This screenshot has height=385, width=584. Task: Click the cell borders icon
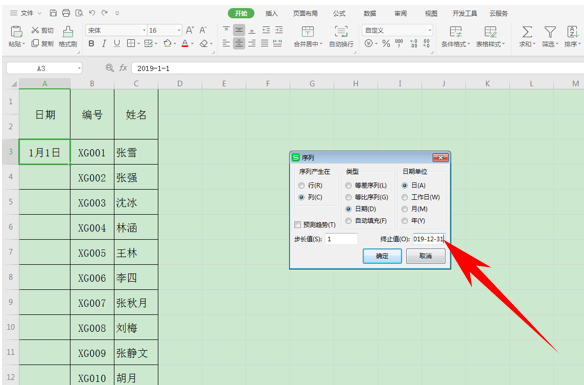130,44
